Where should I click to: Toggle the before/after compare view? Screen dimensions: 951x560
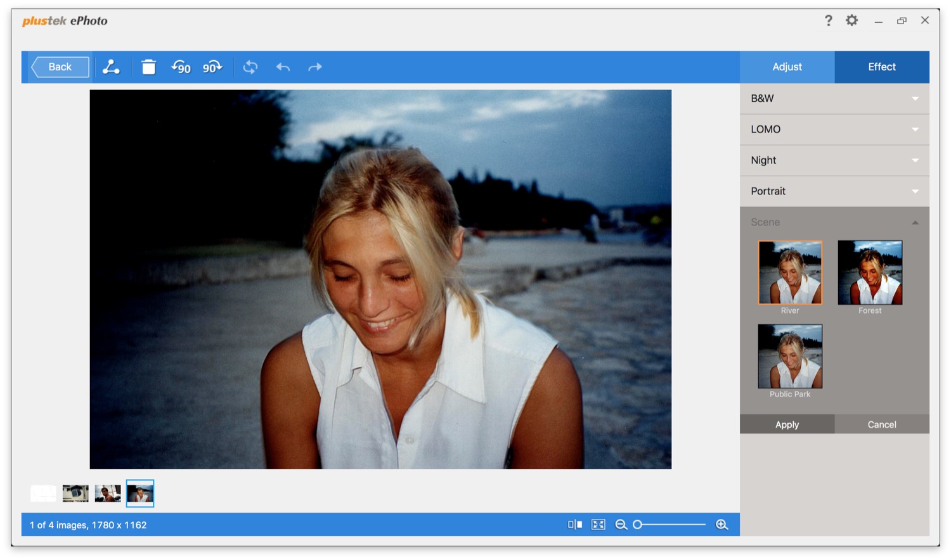click(574, 525)
